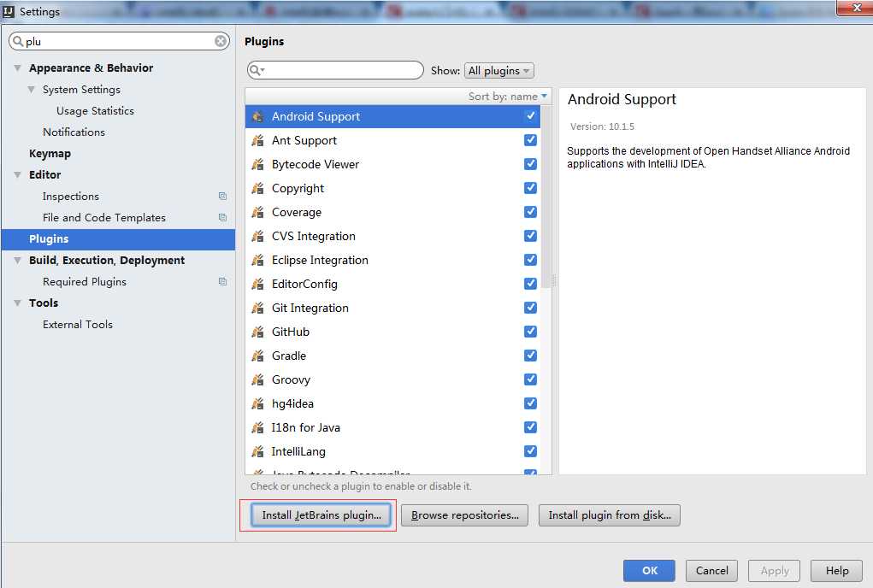Select Usage Statistics in settings tree
The image size is (873, 588).
click(x=95, y=111)
